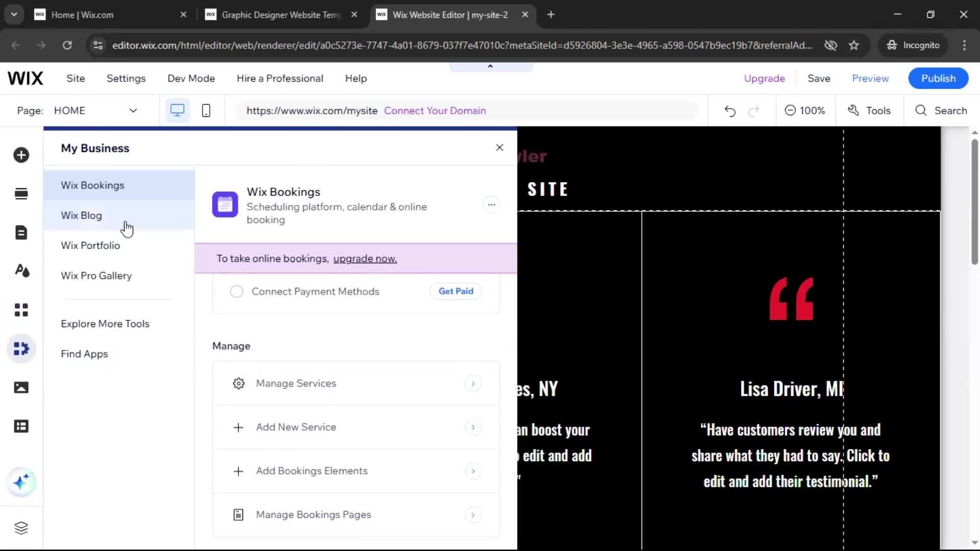
Task: Close the My Business panel
Action: 500,148
